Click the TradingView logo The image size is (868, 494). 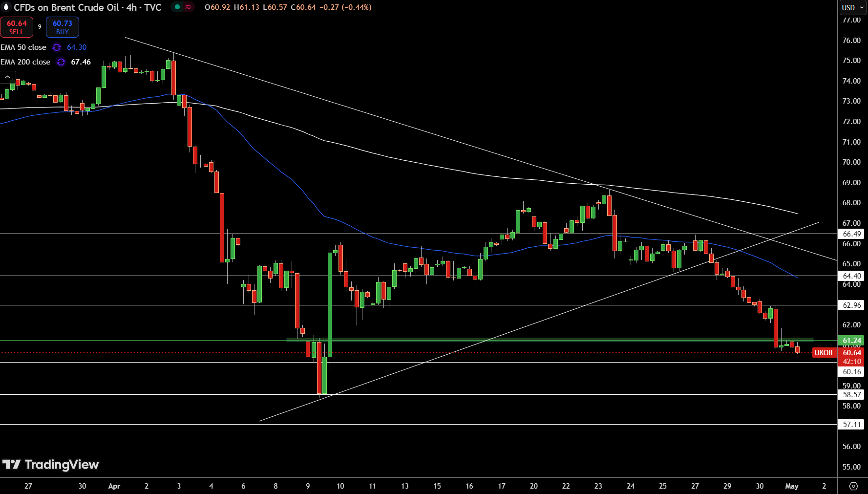tap(50, 465)
